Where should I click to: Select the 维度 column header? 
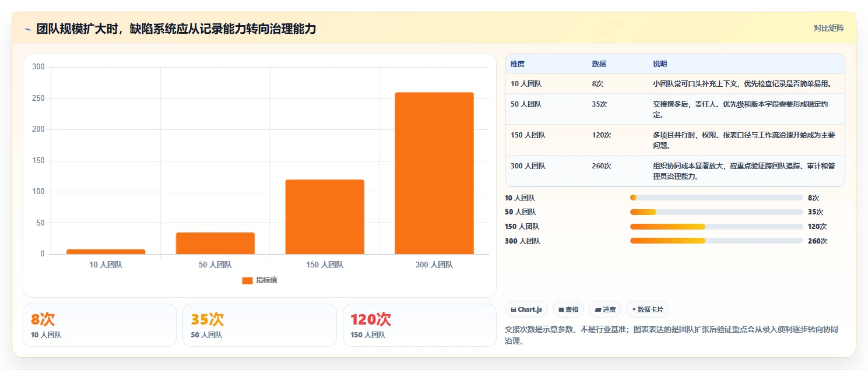click(518, 64)
